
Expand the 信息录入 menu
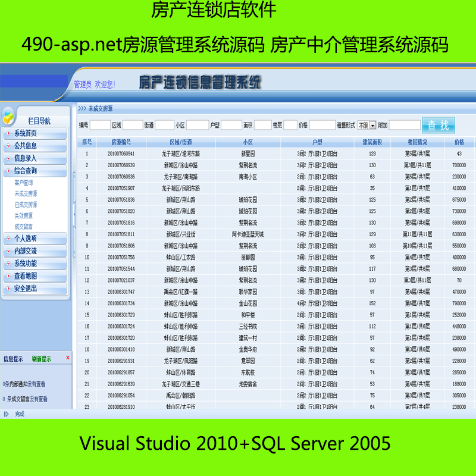(35, 158)
